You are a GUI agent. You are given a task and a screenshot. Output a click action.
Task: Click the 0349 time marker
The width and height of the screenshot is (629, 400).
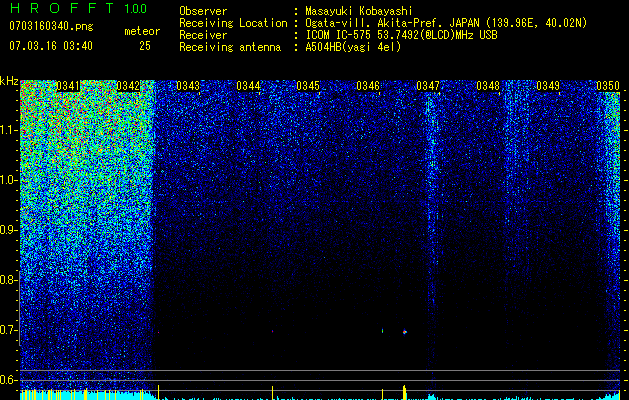[548, 86]
